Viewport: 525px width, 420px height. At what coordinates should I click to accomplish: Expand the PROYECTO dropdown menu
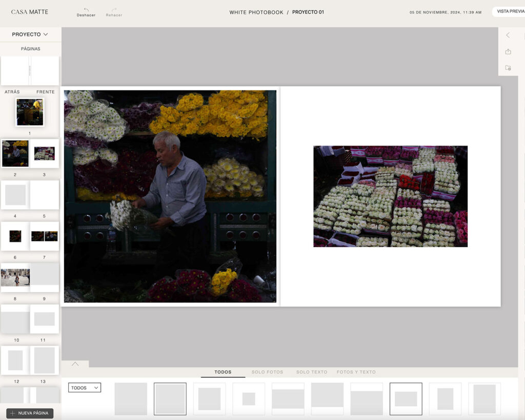point(30,34)
